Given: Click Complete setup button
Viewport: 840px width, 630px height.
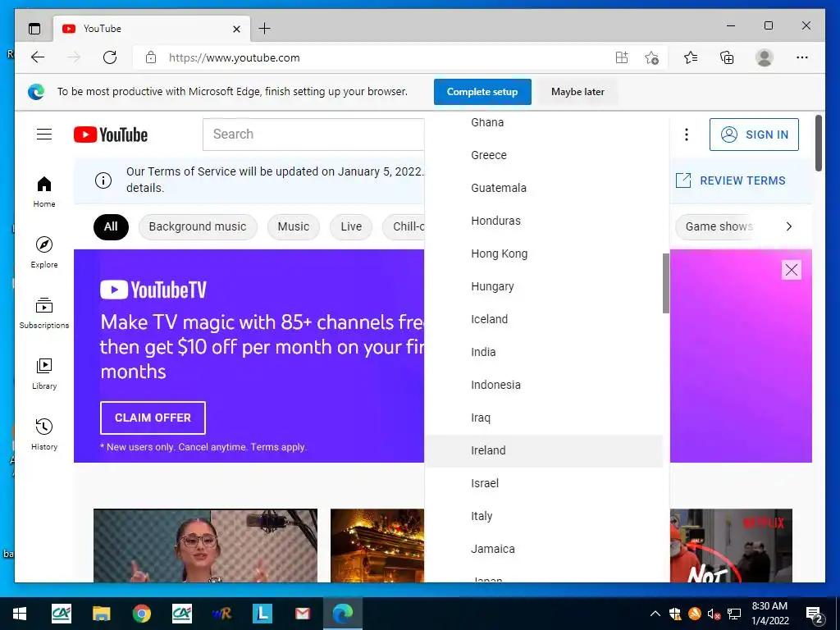Looking at the screenshot, I should click(x=482, y=92).
